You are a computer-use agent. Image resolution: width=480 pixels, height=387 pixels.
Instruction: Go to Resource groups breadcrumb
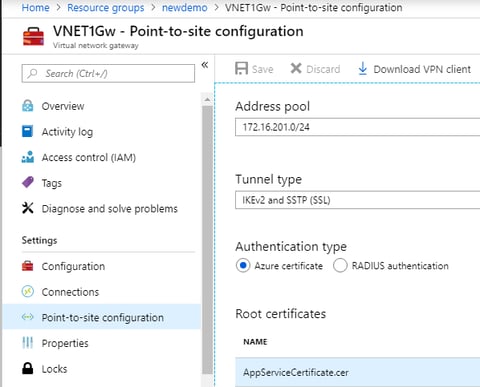point(106,7)
